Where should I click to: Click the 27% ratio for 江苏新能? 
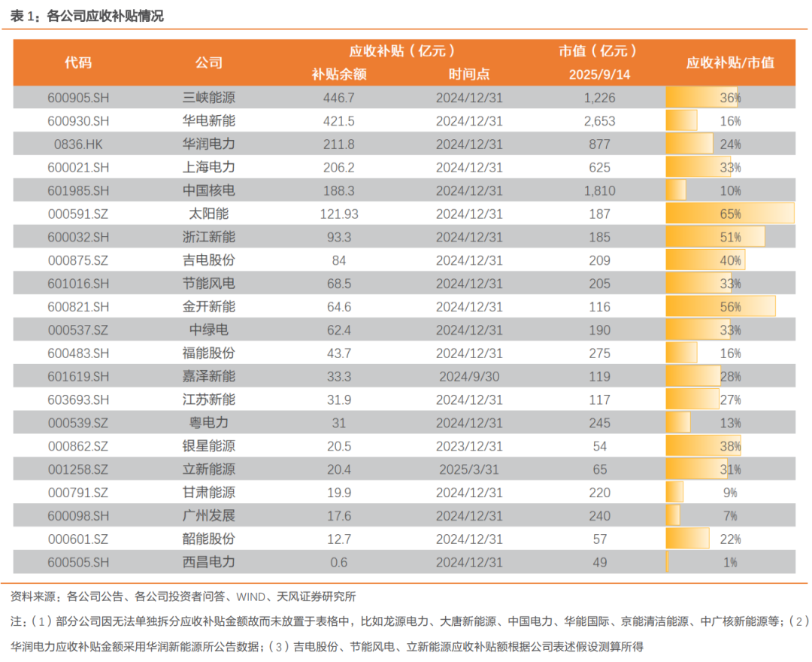(x=730, y=400)
